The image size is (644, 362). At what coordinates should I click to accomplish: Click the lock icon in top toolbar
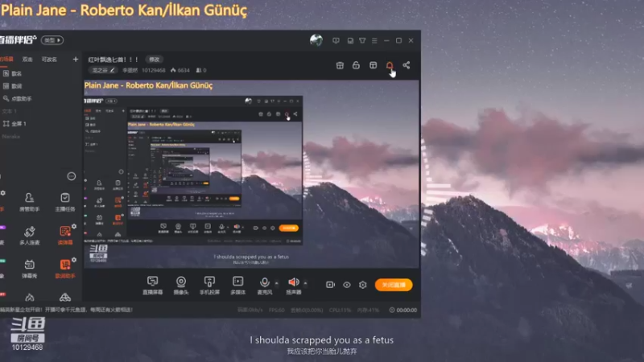(x=356, y=65)
